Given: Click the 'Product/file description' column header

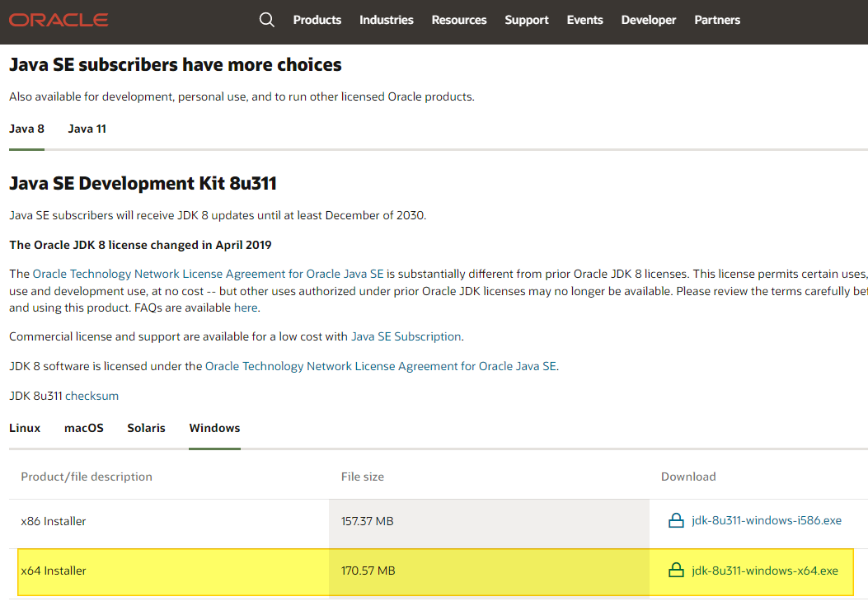Looking at the screenshot, I should coord(87,477).
